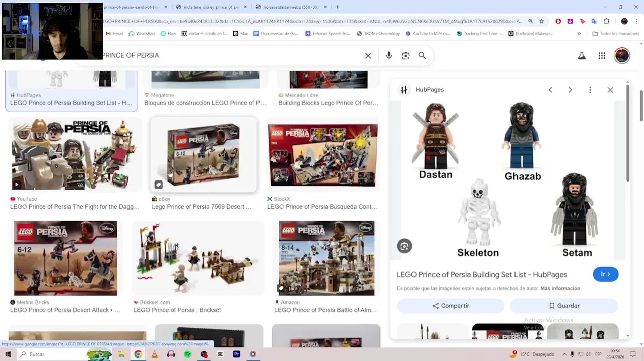This screenshot has width=644, height=361.
Task: Open the Google account profile picture
Action: tap(622, 55)
